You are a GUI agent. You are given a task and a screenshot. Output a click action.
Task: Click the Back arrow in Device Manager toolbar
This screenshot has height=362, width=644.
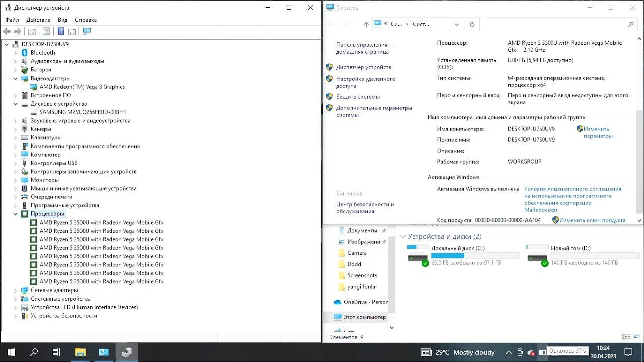[7, 31]
